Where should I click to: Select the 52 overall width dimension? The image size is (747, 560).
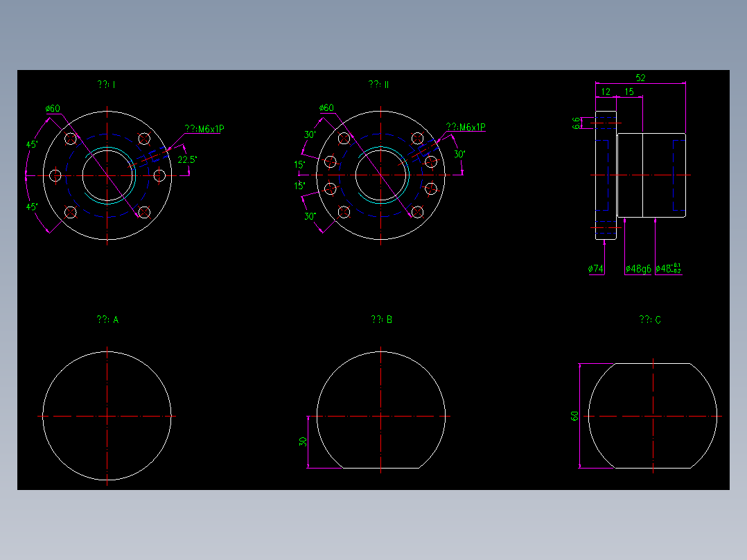point(641,76)
